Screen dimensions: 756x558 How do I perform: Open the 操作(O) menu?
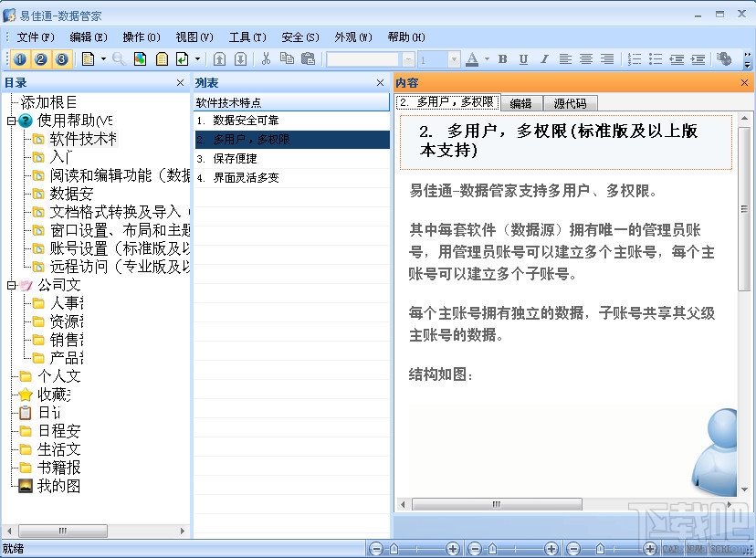tap(142, 37)
